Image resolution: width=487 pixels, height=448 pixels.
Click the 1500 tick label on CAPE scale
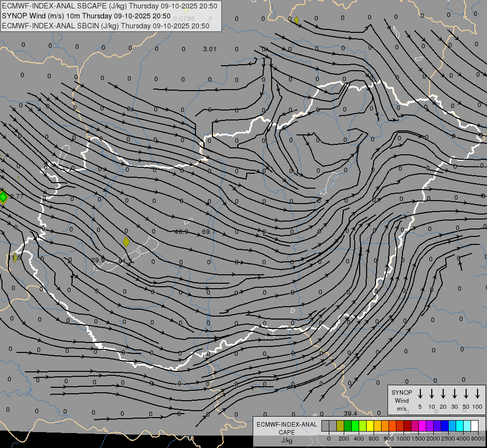coord(418,439)
